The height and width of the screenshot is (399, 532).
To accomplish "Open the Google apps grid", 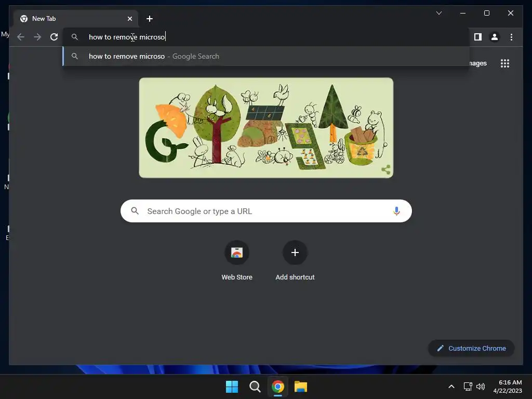I will click(x=505, y=63).
